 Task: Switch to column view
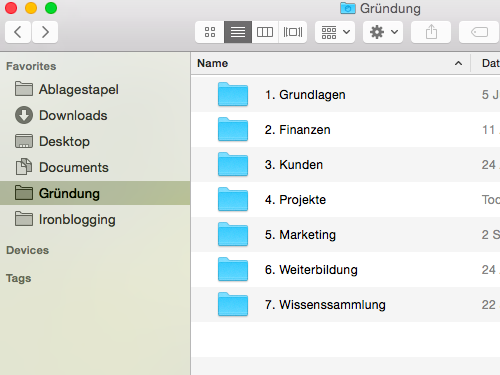tap(265, 32)
